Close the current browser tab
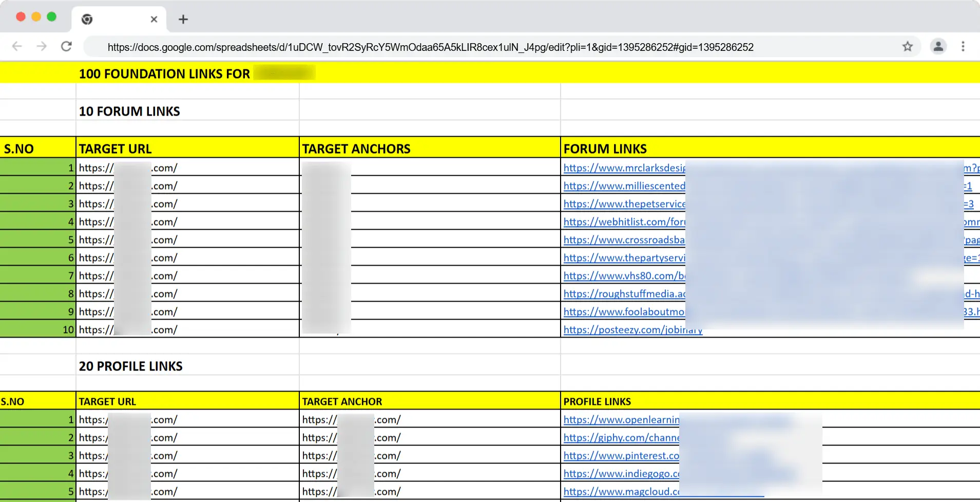 [x=153, y=19]
